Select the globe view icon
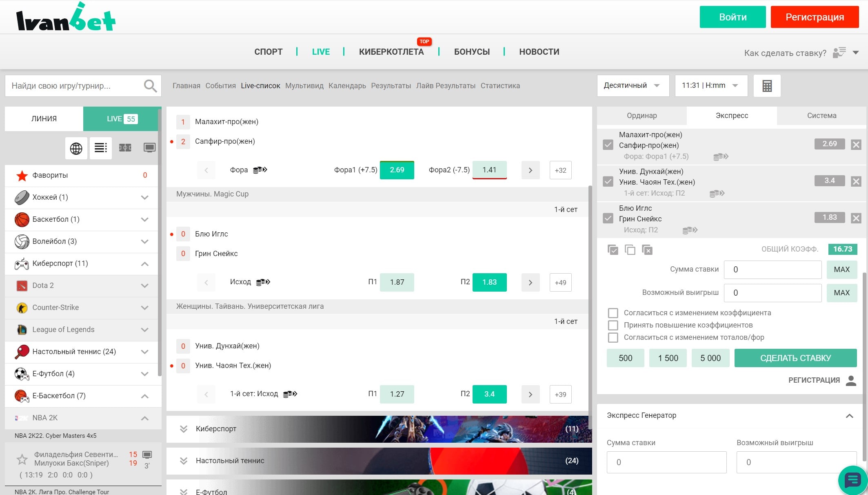 76,148
